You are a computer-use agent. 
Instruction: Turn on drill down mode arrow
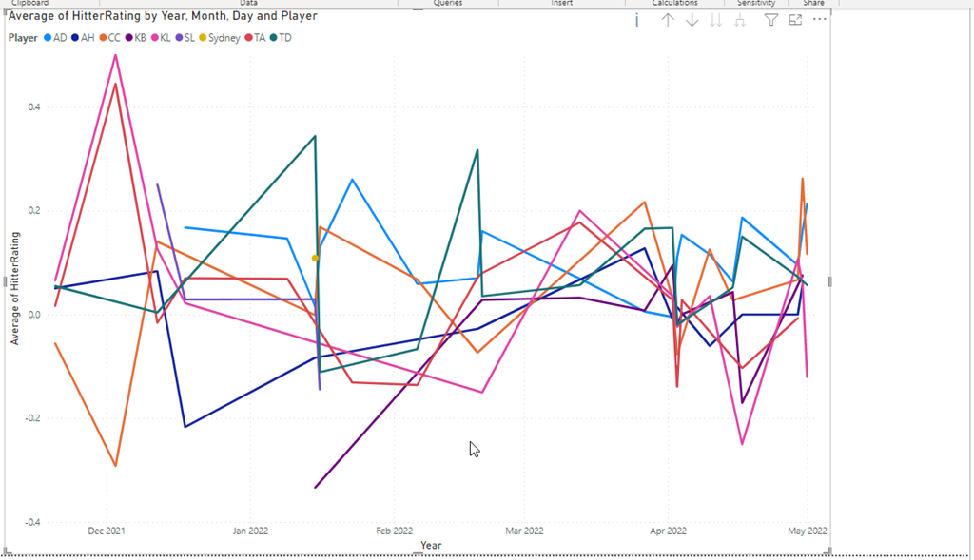[x=692, y=20]
